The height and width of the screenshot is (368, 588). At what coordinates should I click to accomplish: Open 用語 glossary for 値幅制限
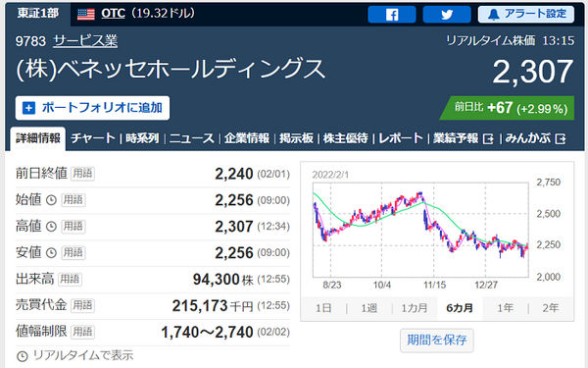point(82,332)
